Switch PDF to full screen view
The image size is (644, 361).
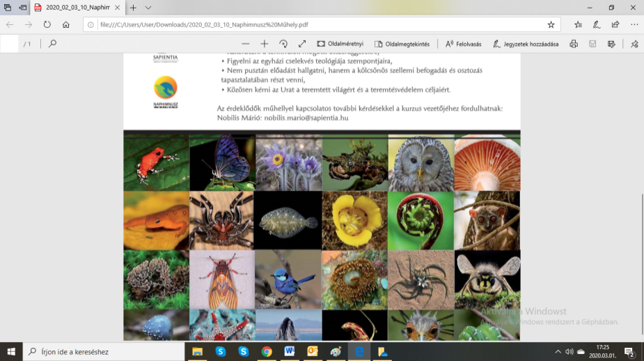[x=302, y=44]
